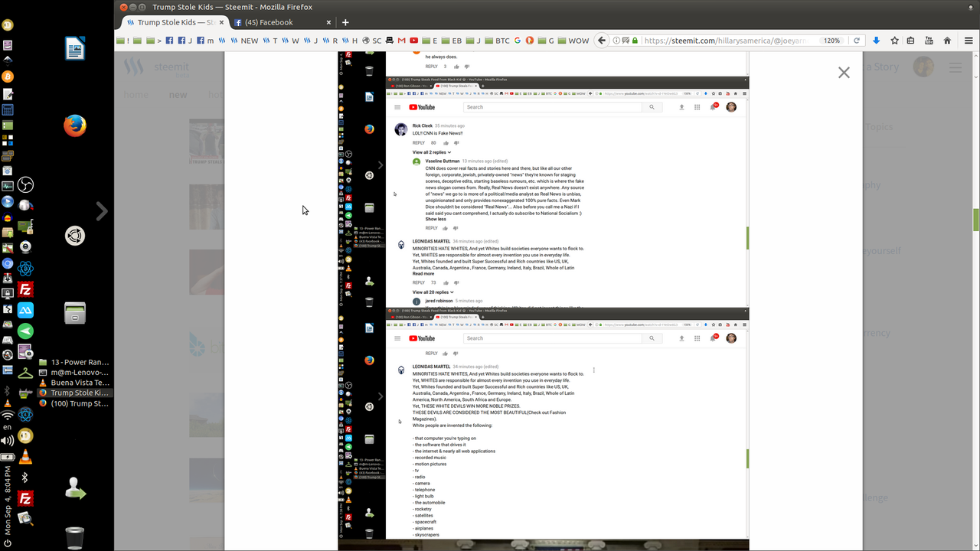Open the Steemit hamburger menu behind overlay

tap(955, 67)
